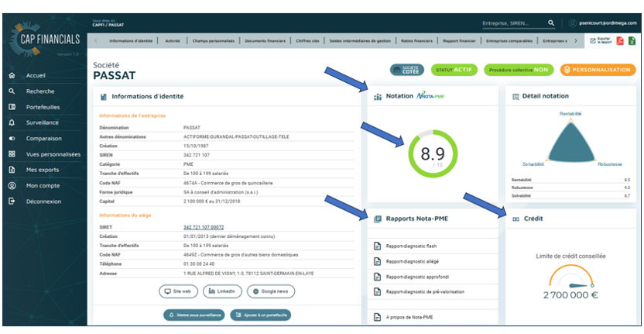Click the Mes exports file icon
The width and height of the screenshot is (644, 334).
coord(12,170)
